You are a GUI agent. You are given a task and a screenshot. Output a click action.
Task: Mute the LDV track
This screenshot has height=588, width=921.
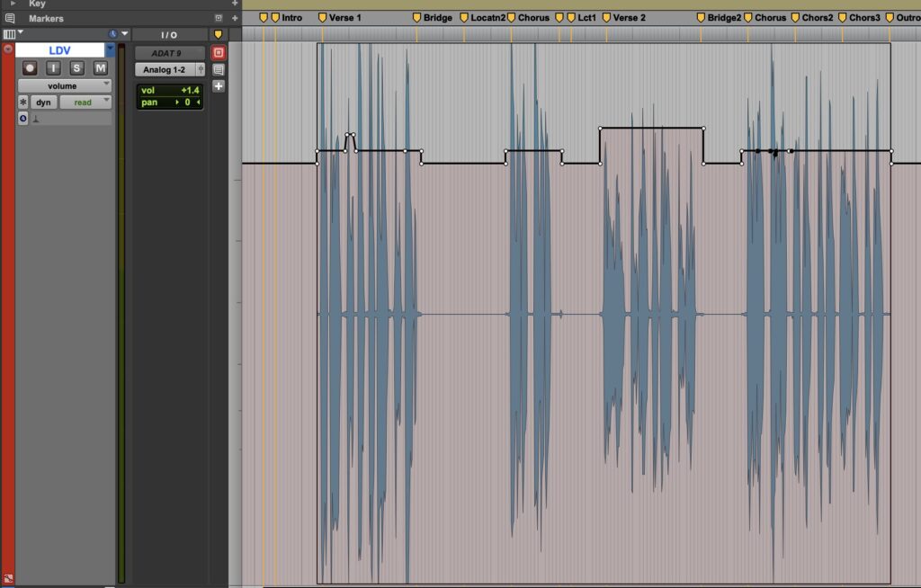coord(101,68)
